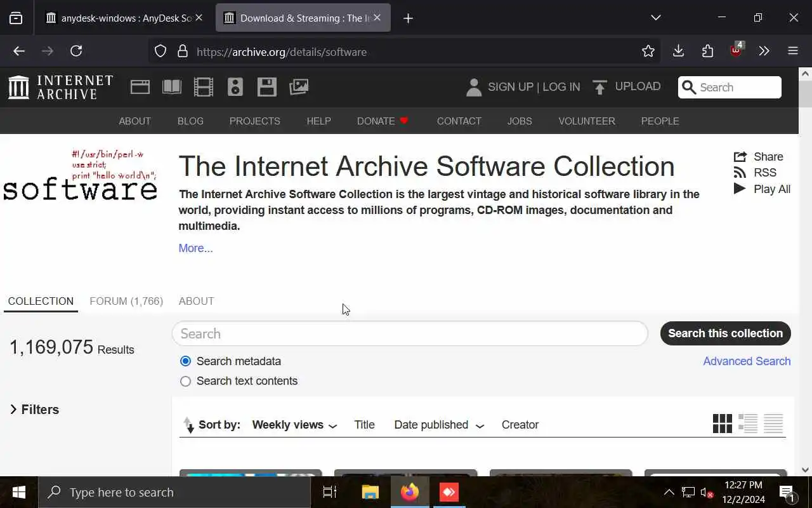Open Firefox application hamburger menu
This screenshot has width=812, height=508.
(x=793, y=51)
